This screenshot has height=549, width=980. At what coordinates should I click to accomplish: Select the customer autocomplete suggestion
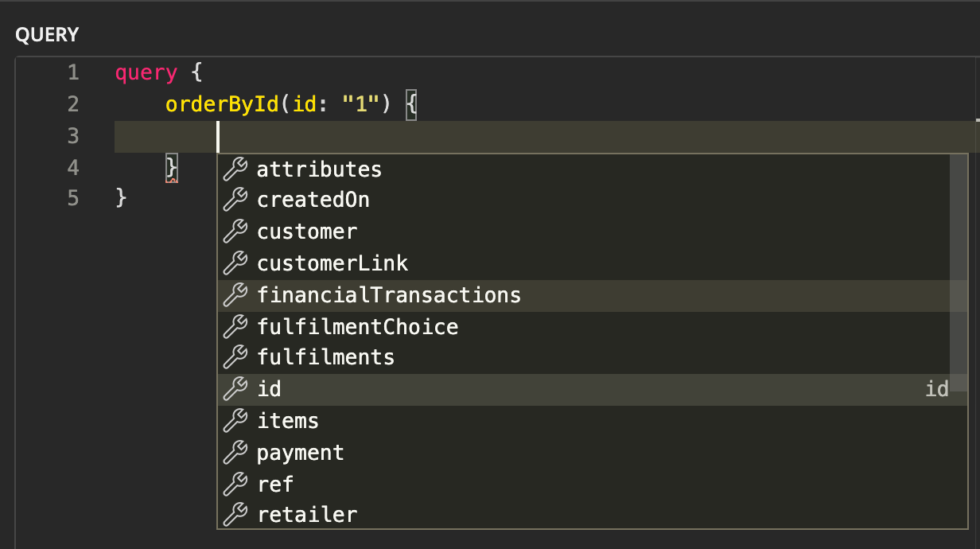(307, 232)
